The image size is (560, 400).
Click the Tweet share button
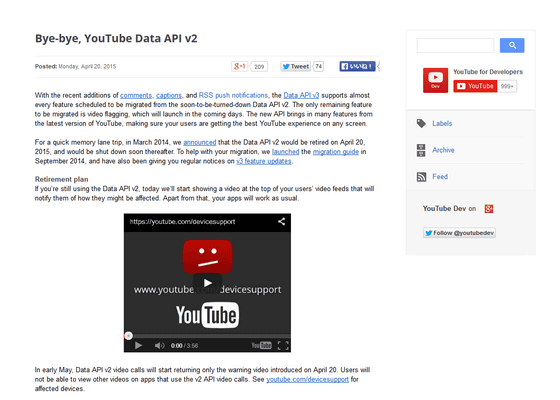click(x=295, y=66)
